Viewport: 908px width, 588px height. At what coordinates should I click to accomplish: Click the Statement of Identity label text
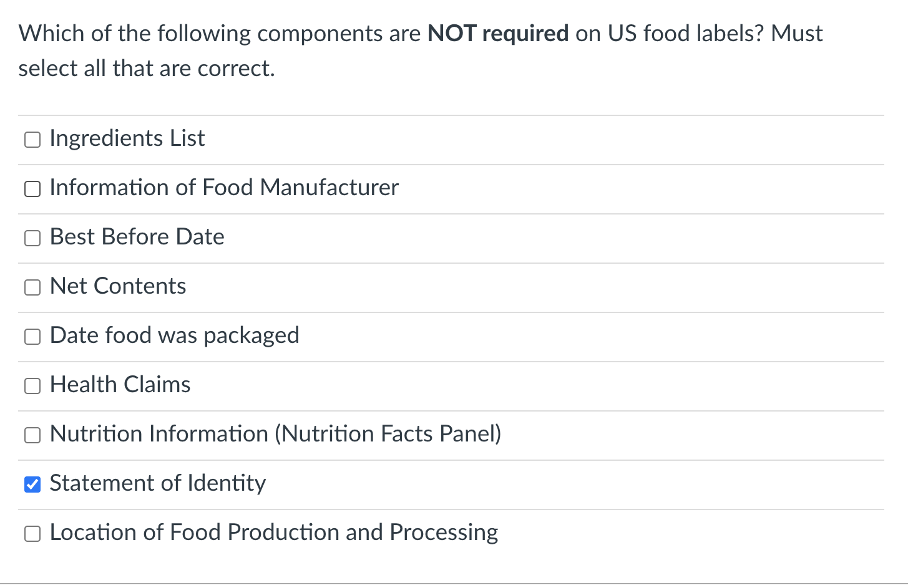pyautogui.click(x=157, y=483)
